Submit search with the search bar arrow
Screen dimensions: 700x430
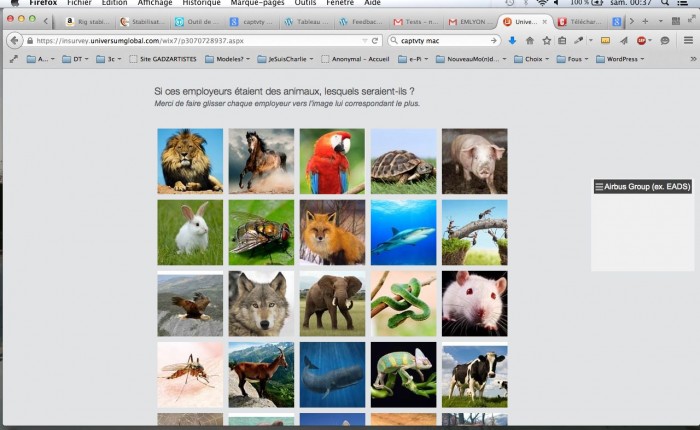click(x=493, y=41)
